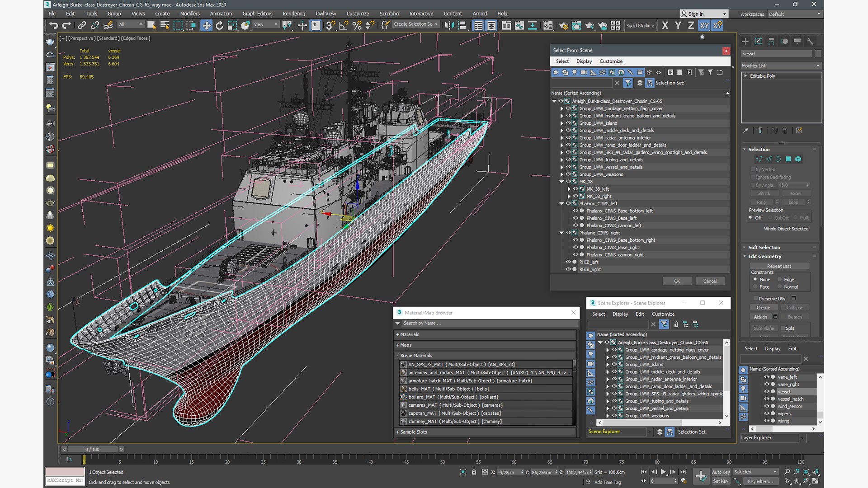The width and height of the screenshot is (868, 488).
Task: Select the Edge constraint radio button
Action: pos(780,279)
